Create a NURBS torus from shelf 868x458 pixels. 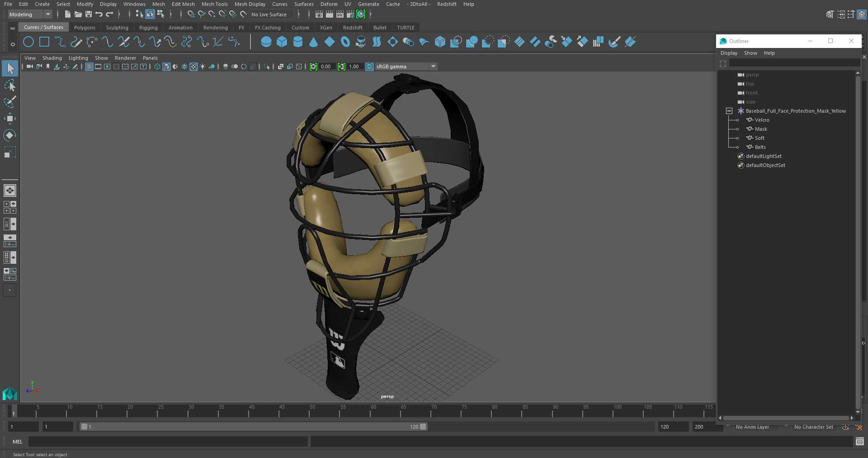(345, 42)
